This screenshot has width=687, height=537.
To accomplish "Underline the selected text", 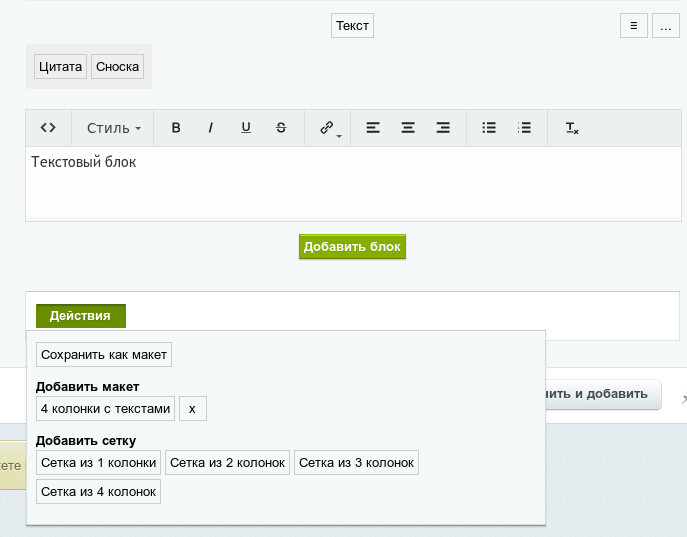I will click(x=246, y=128).
